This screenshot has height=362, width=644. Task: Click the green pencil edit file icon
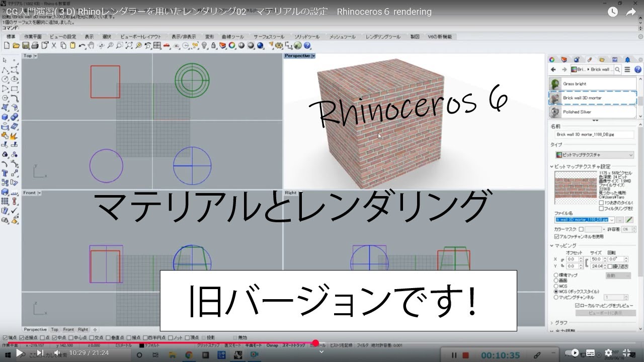pyautogui.click(x=629, y=220)
